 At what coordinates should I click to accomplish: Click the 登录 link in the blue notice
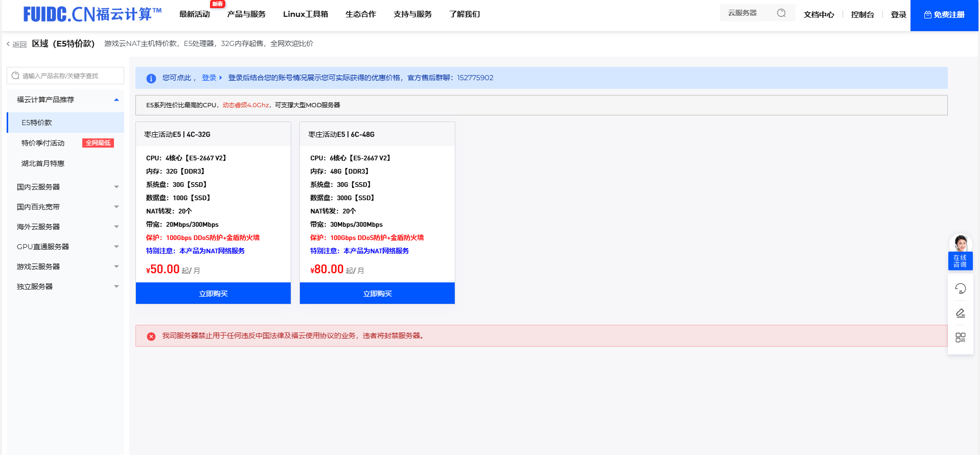pyautogui.click(x=209, y=78)
